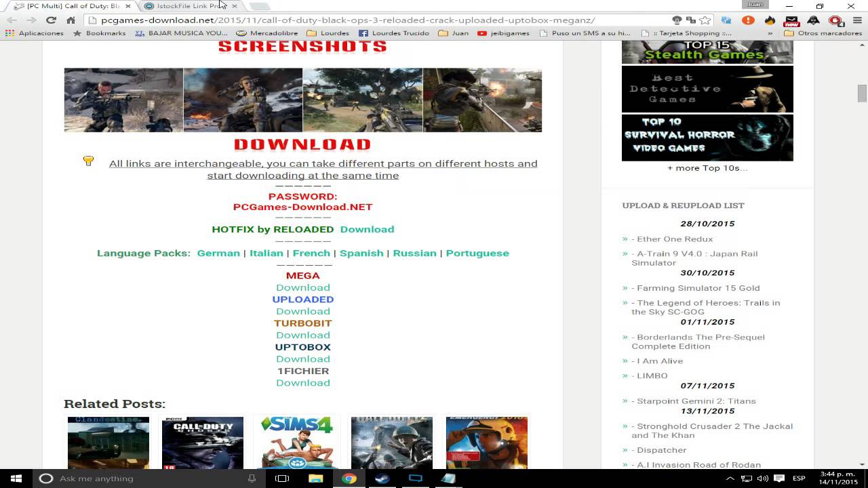Open the Spanish language pack link
This screenshot has width=868, height=488.
click(x=361, y=253)
